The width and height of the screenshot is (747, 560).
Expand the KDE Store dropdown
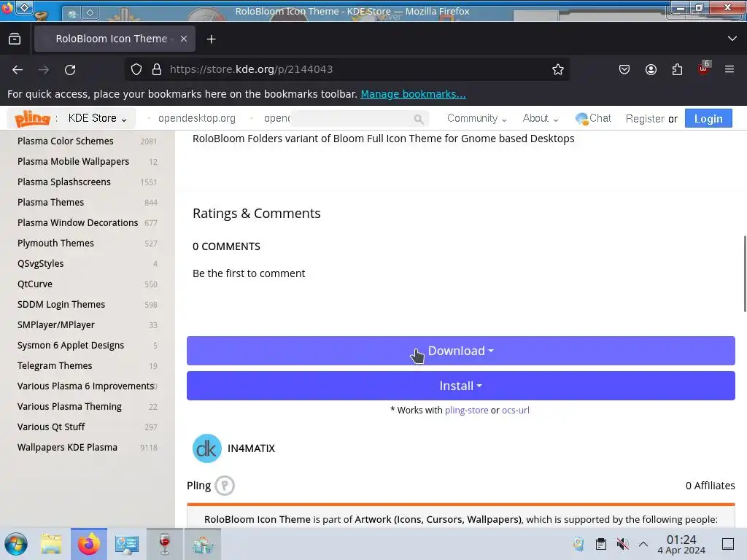point(97,118)
